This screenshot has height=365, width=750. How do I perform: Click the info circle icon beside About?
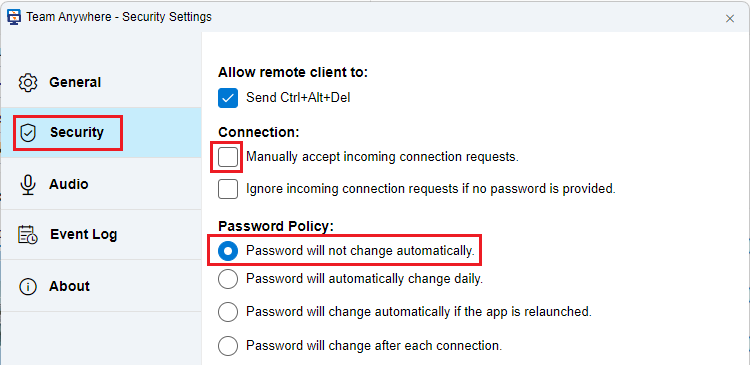28,287
